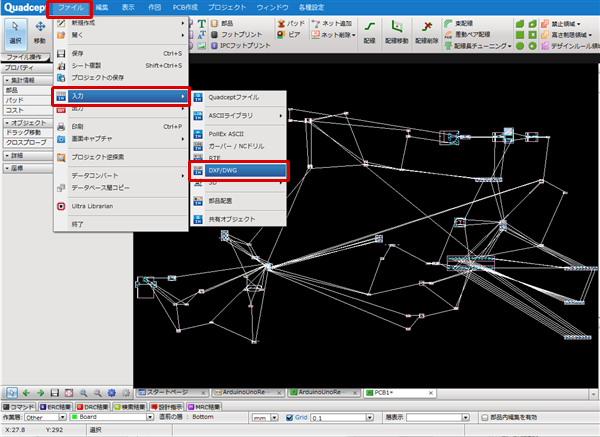This screenshot has width=600, height=437.
Task: Click the パッド pad tool
Action: pyautogui.click(x=291, y=23)
